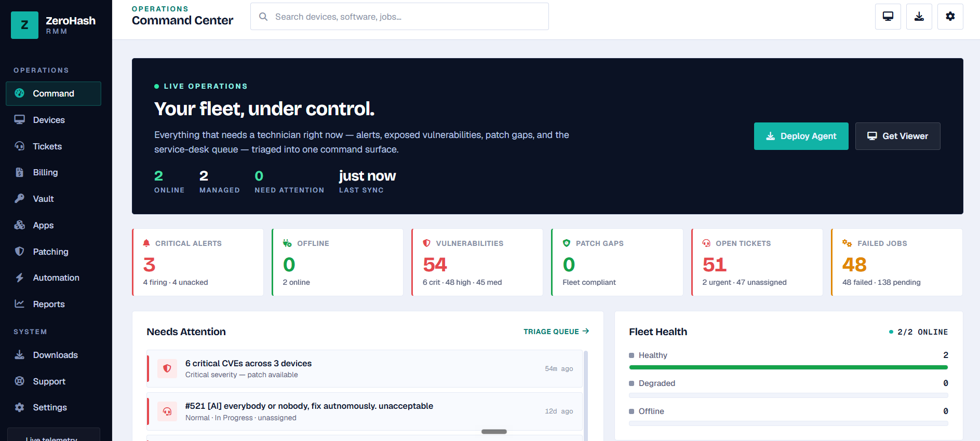
Task: Click the shield-check icon on Patch Gaps card
Action: (x=567, y=243)
